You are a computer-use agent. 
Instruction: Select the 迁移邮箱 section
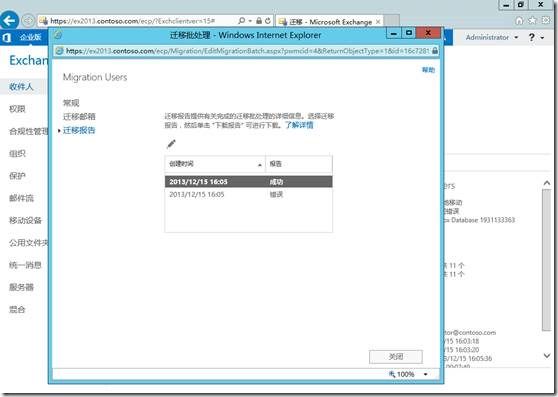click(x=79, y=117)
